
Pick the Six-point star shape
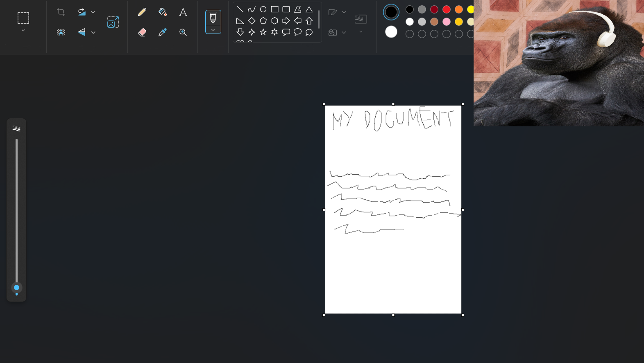tap(274, 32)
